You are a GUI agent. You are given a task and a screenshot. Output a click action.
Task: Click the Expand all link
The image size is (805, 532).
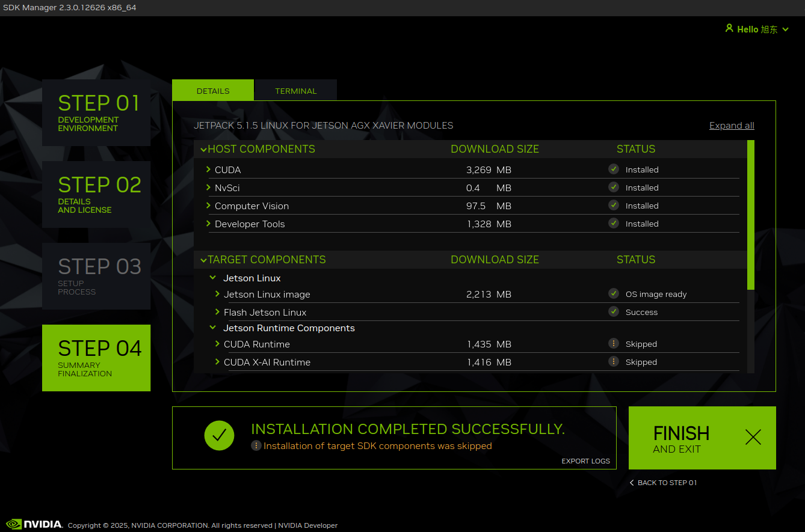tap(732, 126)
